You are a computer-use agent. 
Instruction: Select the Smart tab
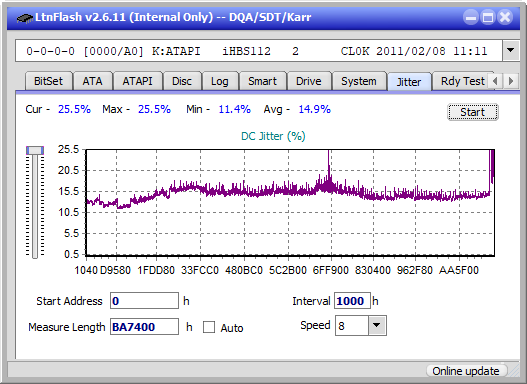pos(262,81)
